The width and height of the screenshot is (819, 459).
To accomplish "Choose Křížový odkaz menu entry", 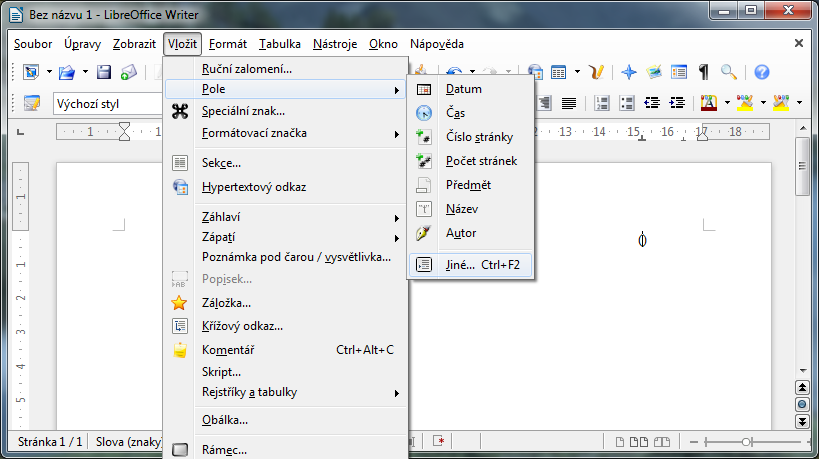I will pyautogui.click(x=286, y=326).
